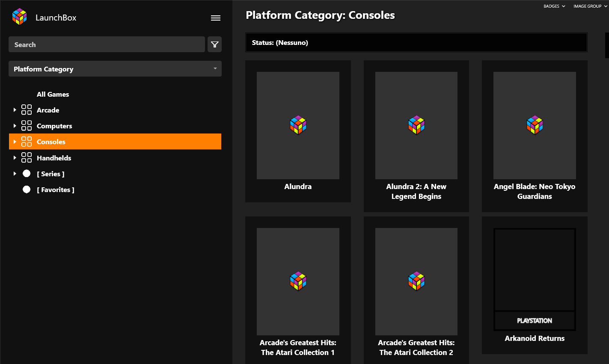
Task: Open the filter funnel options
Action: tap(215, 44)
